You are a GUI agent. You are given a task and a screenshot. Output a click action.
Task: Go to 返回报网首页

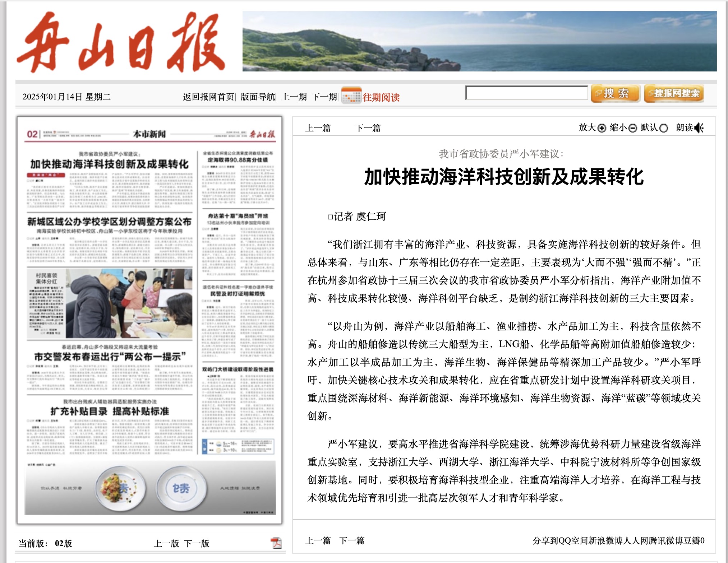coord(208,97)
